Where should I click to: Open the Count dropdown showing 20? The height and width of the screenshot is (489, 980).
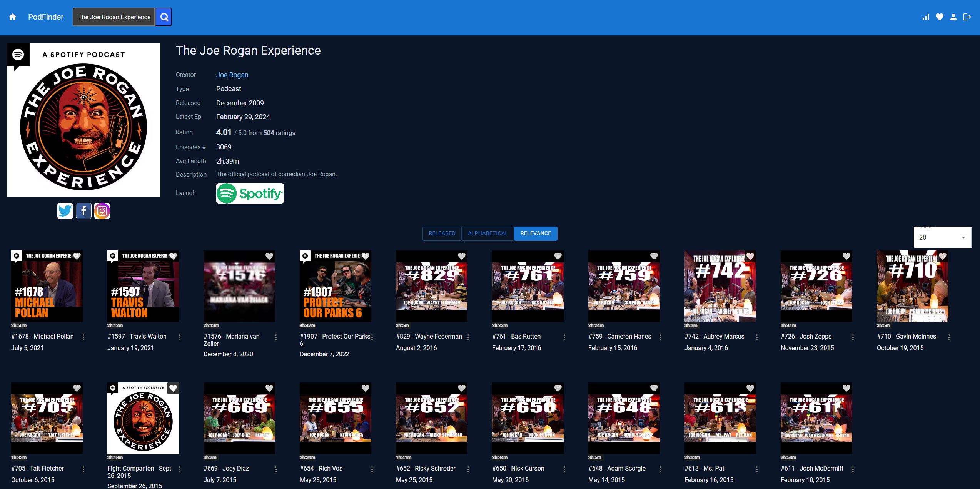pos(942,237)
